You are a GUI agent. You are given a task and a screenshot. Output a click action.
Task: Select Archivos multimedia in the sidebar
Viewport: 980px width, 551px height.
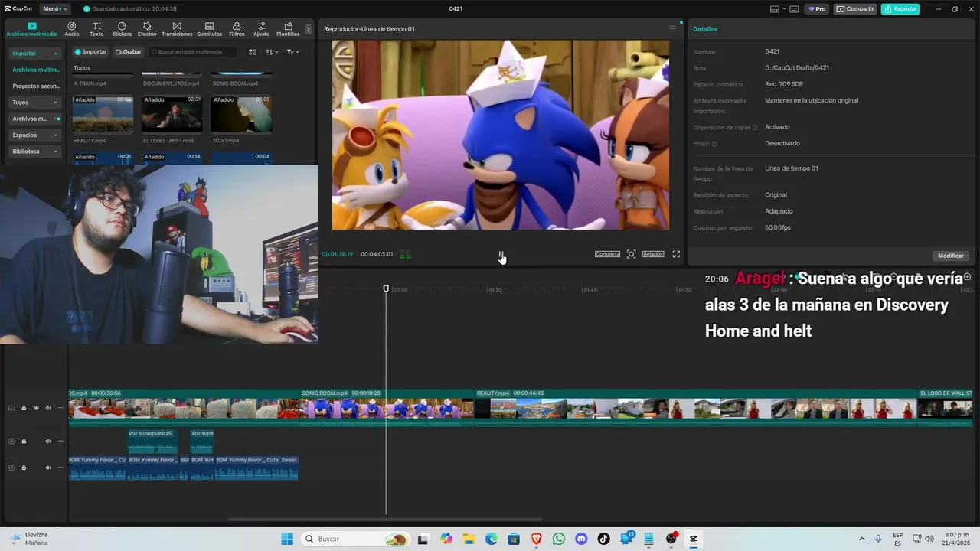(36, 70)
